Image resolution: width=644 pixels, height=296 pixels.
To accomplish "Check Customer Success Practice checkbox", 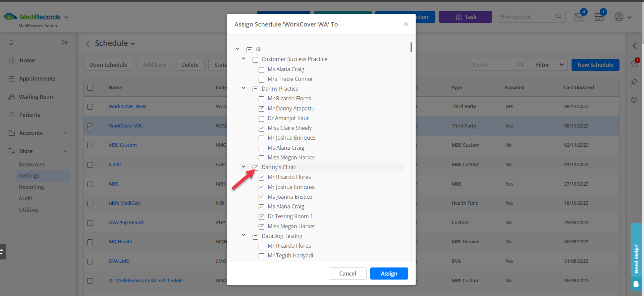I will point(255,60).
